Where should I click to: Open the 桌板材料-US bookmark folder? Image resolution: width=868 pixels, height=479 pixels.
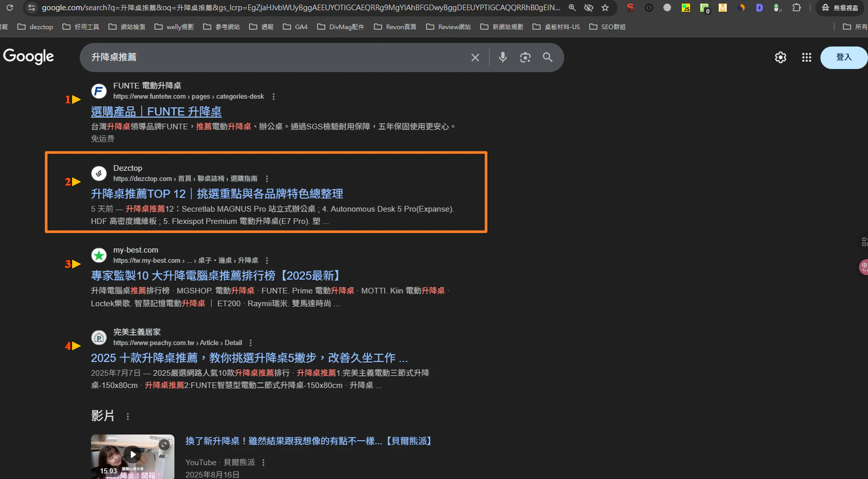click(557, 27)
